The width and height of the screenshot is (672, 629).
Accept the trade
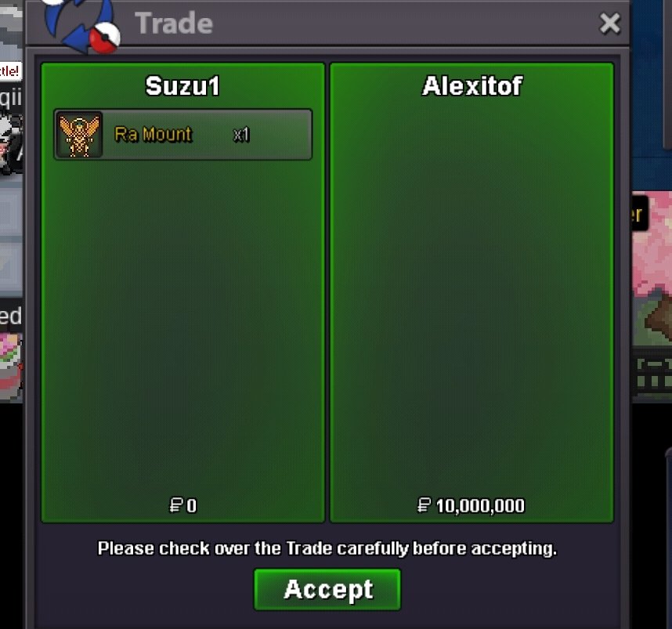(x=327, y=590)
